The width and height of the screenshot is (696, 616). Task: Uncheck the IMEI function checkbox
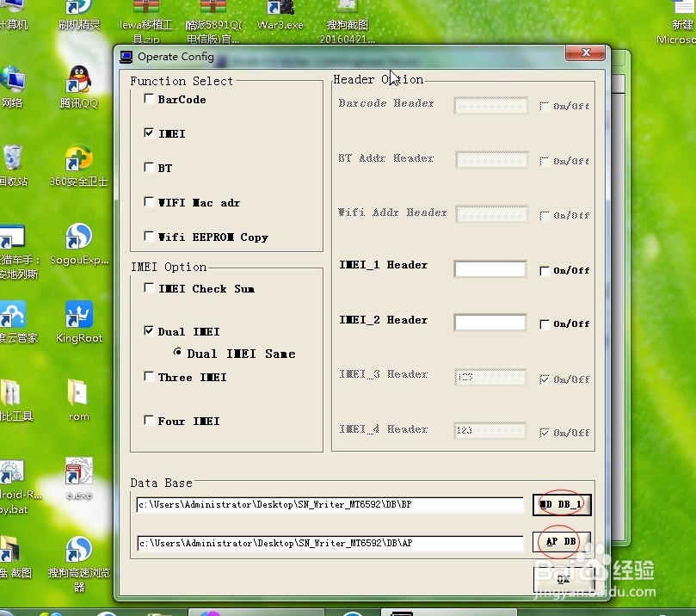150,133
